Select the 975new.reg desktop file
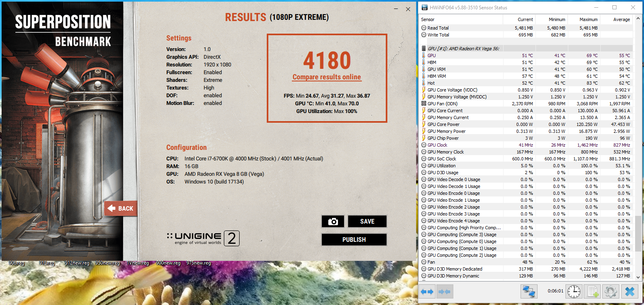 click(198, 263)
